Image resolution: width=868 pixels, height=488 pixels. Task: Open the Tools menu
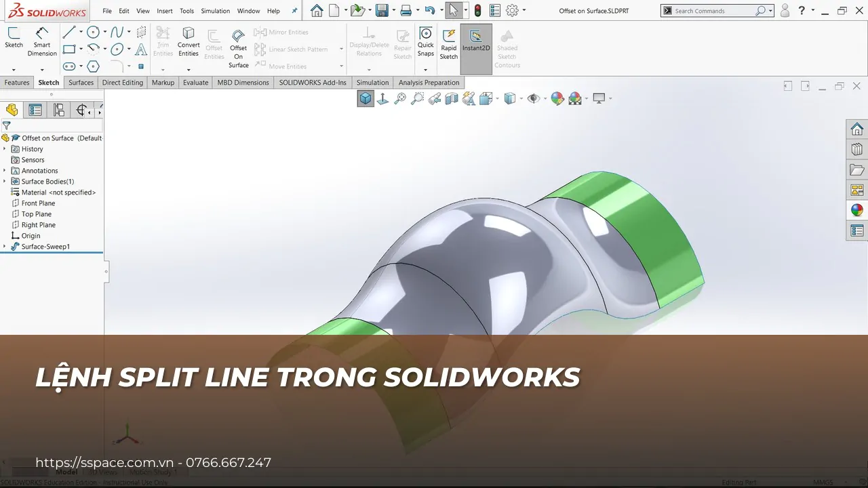[x=186, y=11]
